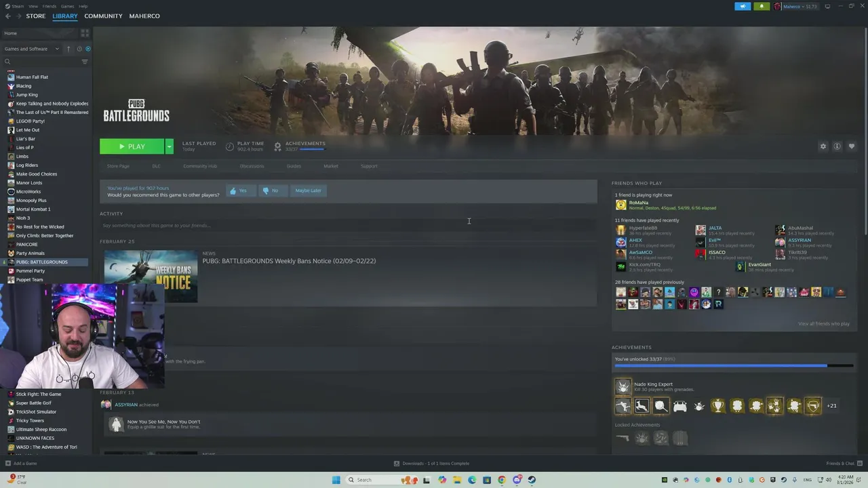This screenshot has height=488, width=868.
Task: Expand the Games and Software filter dropdown
Action: 32,49
